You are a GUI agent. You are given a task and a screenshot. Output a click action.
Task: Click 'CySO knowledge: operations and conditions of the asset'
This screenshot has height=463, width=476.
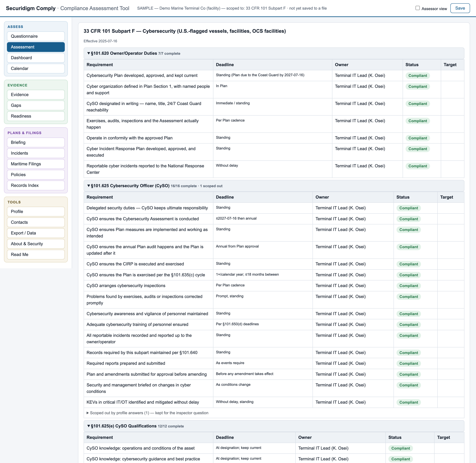point(140,448)
